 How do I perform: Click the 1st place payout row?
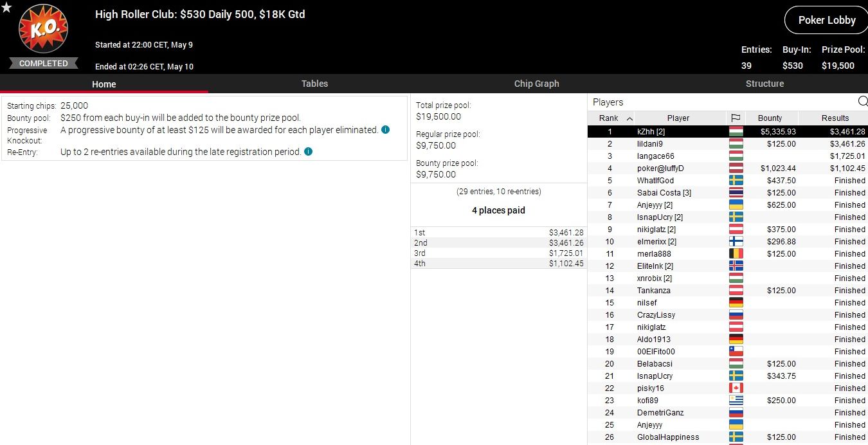tap(498, 232)
